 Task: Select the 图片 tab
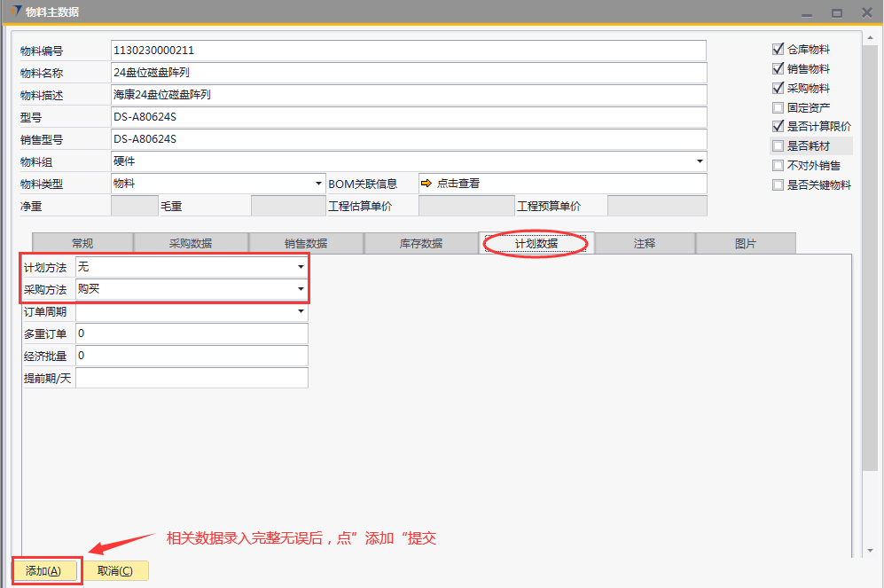(x=746, y=244)
